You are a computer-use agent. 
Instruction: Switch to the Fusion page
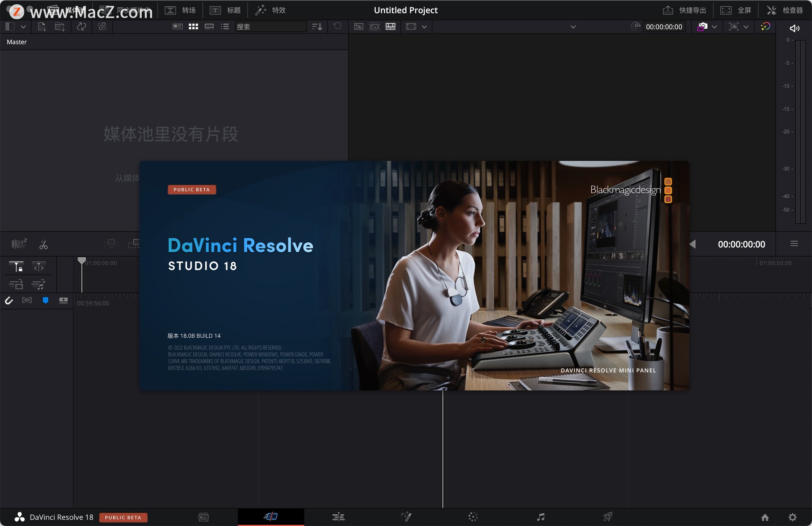click(x=406, y=517)
